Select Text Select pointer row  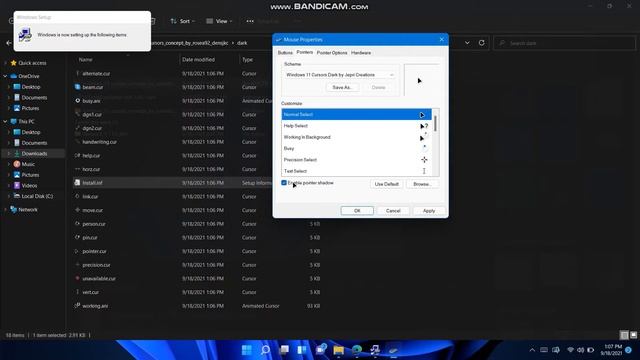point(356,171)
